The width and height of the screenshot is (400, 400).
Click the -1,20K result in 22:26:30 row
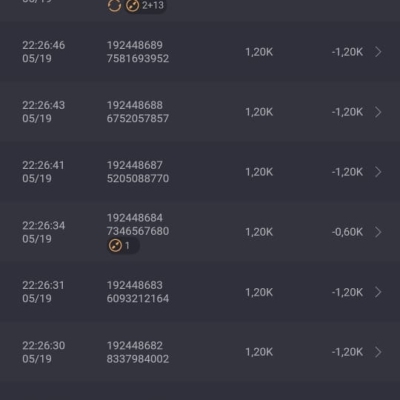[347, 352]
